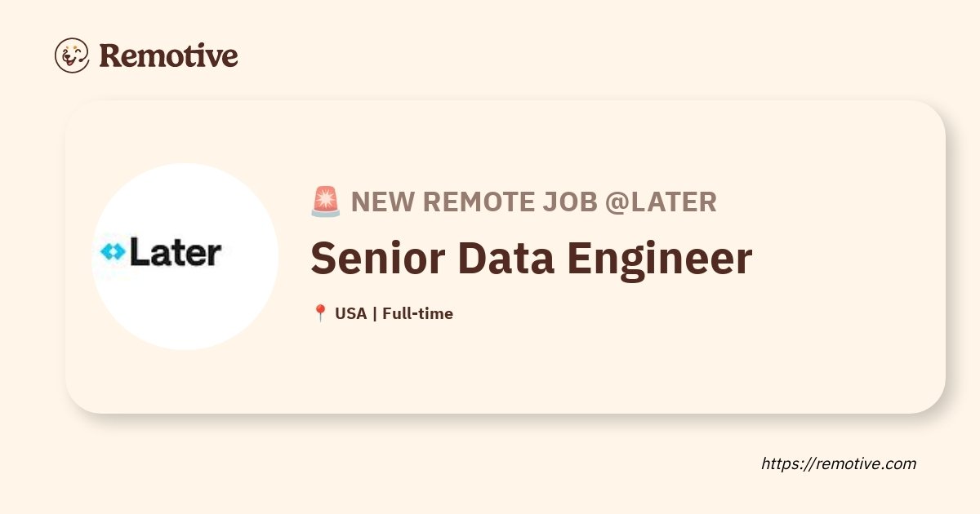Click the red siren emoji icon
The height and width of the screenshot is (514, 980).
[326, 202]
